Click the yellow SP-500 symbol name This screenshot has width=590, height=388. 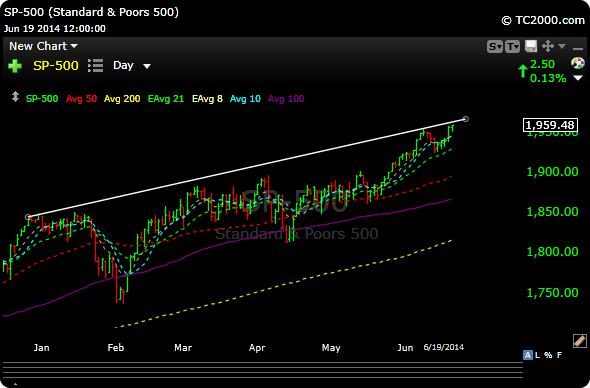click(56, 66)
